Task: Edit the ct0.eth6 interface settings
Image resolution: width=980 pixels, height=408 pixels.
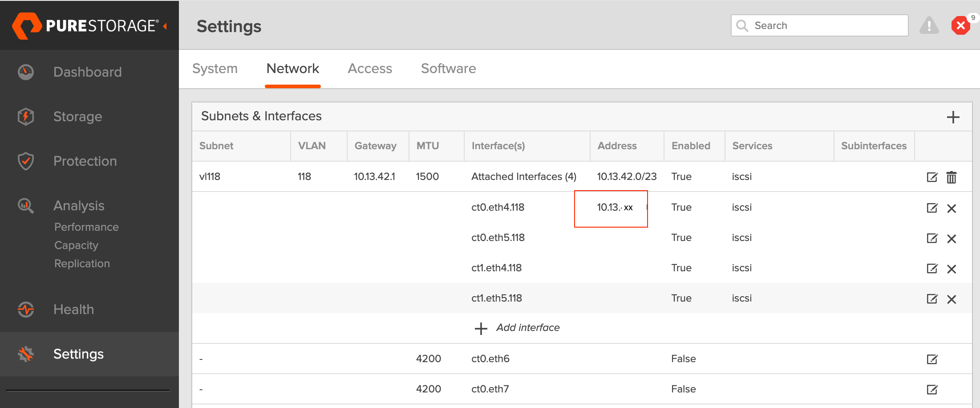Action: [932, 359]
